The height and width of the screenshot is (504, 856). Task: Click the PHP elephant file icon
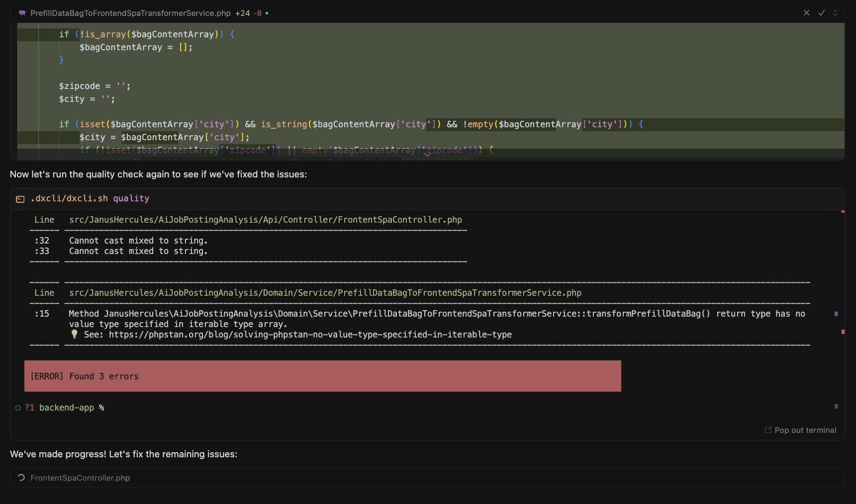22,13
